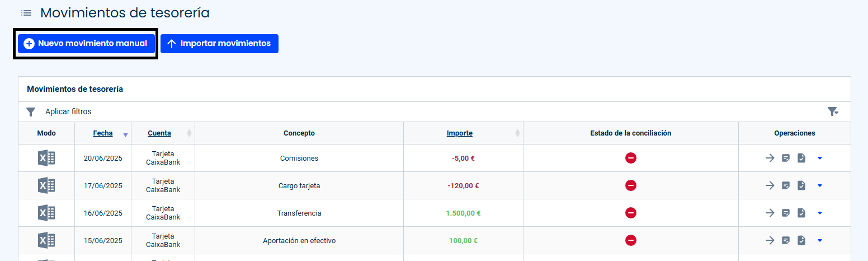Open the note icon for the Transferencia row
Image resolution: width=868 pixels, height=261 pixels.
tap(786, 213)
